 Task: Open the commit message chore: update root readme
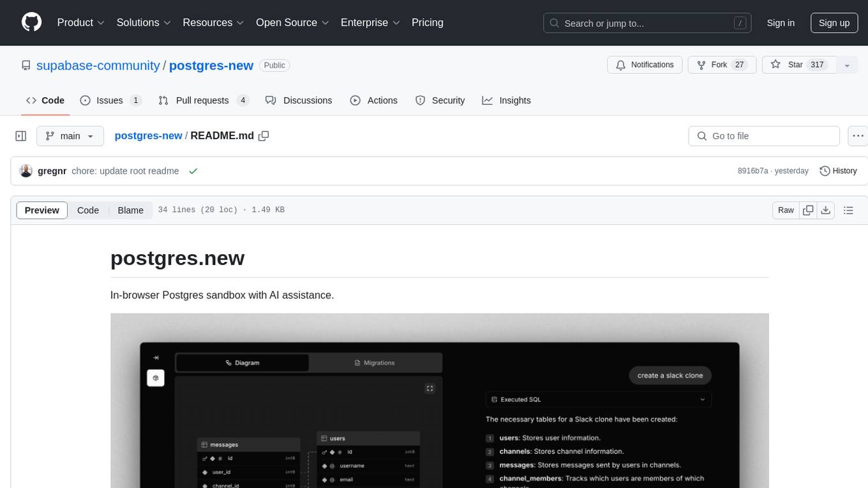[x=126, y=171]
